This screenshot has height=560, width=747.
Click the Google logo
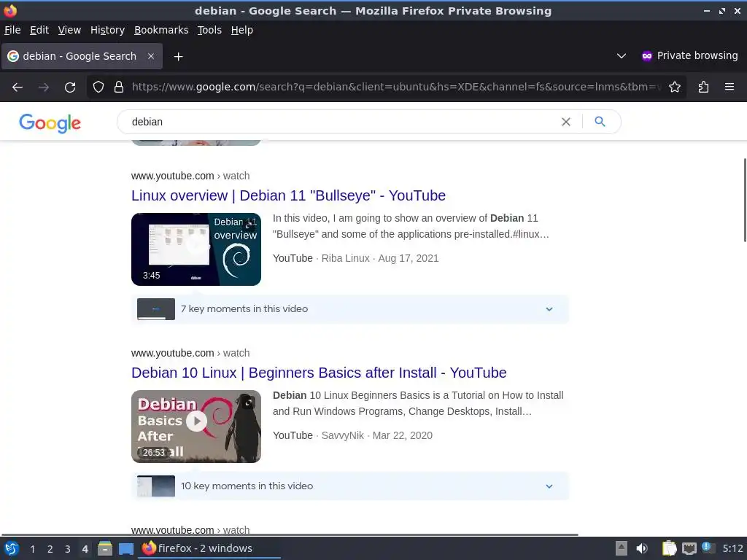click(50, 123)
